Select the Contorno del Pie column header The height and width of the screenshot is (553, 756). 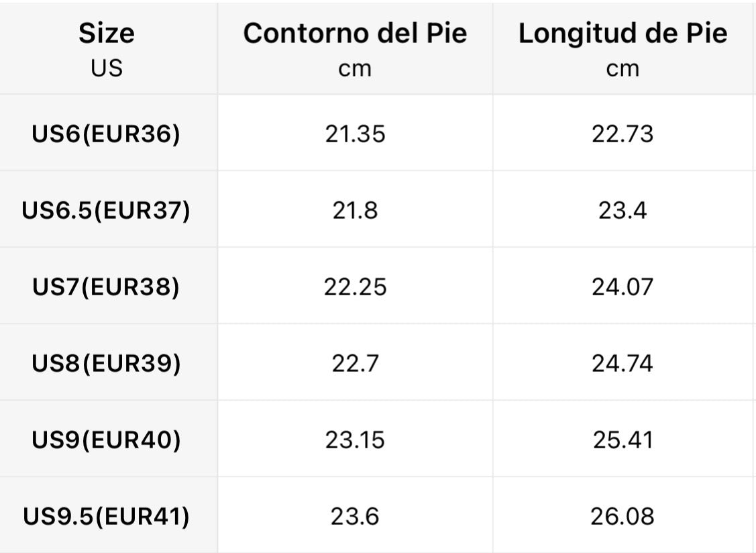point(355,48)
